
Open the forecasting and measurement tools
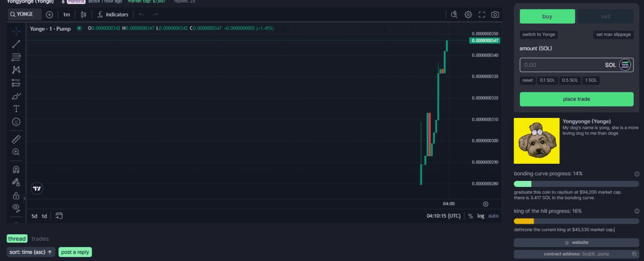(16, 83)
